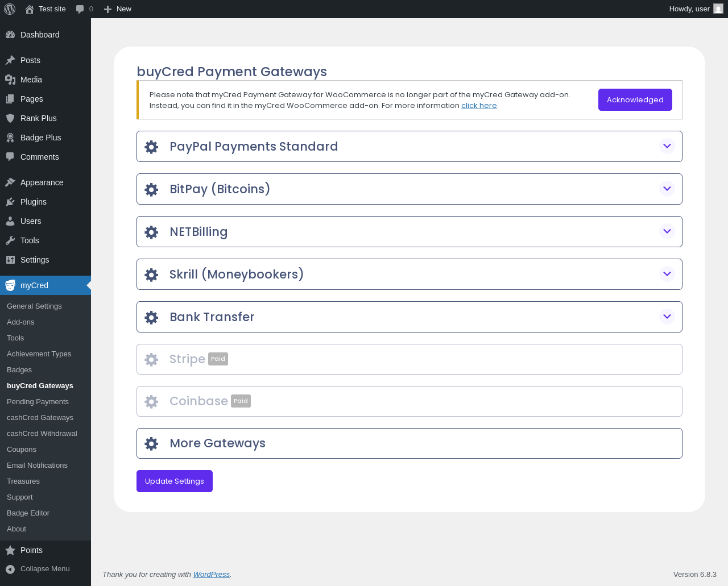Expand the NETBilling gateway chevron
The image size is (728, 586).
[667, 231]
